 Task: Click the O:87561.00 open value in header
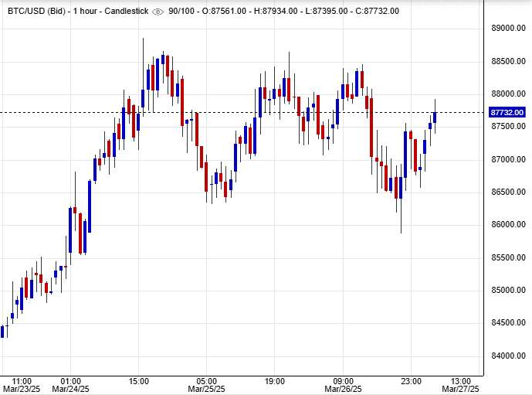coord(224,11)
